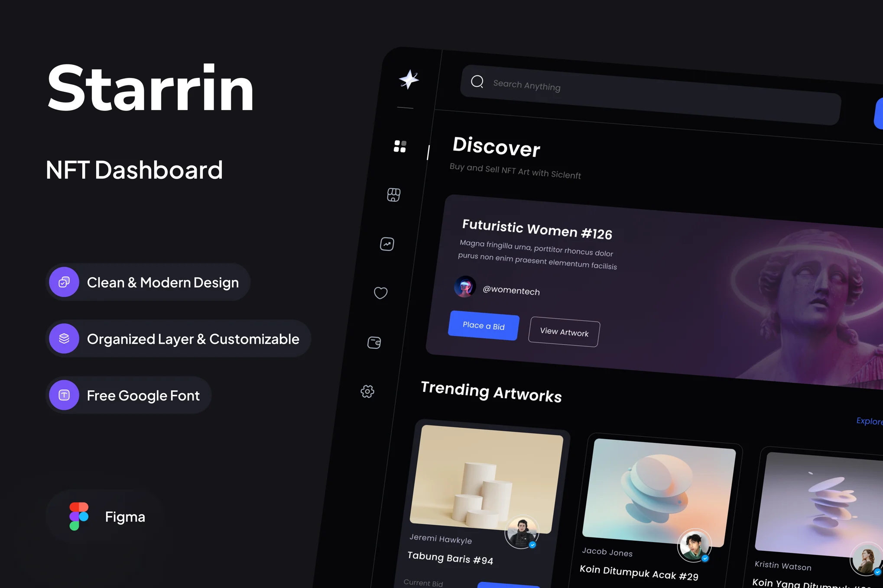883x588 pixels.
Task: Click the Free Google Font type icon
Action: pos(64,395)
